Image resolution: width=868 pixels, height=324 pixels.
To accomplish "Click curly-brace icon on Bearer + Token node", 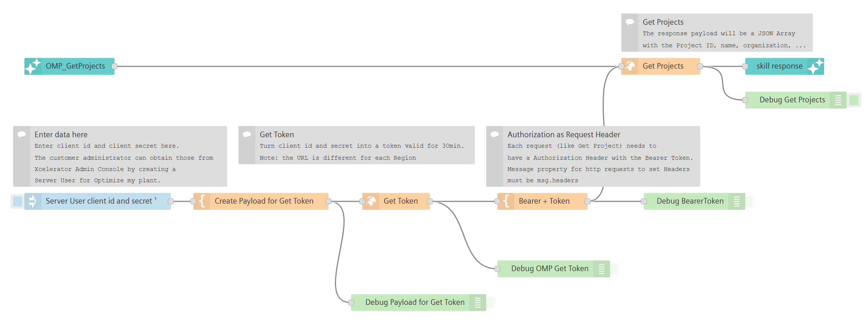I will [x=506, y=201].
